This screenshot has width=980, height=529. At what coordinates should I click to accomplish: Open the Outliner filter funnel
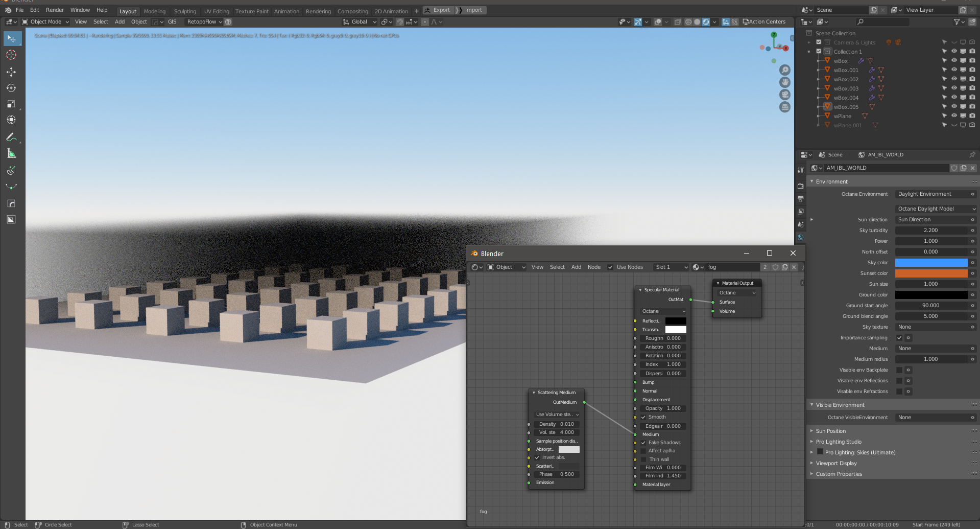[x=957, y=22]
